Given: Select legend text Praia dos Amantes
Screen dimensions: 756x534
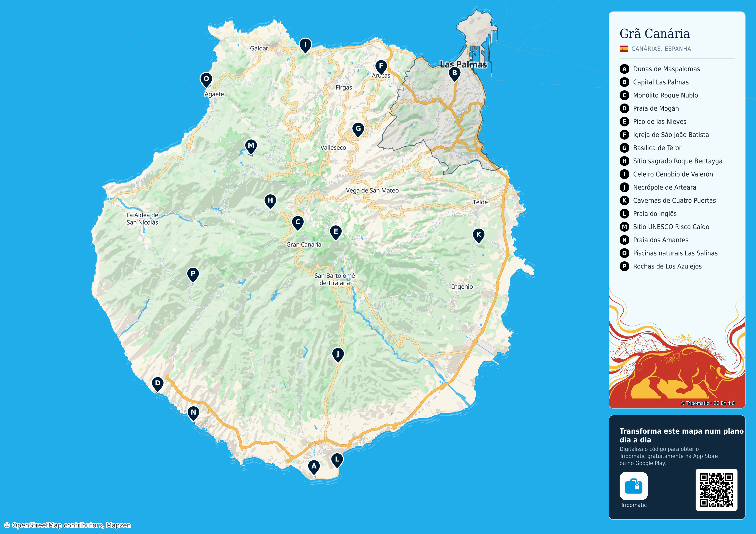Looking at the screenshot, I should coord(661,240).
